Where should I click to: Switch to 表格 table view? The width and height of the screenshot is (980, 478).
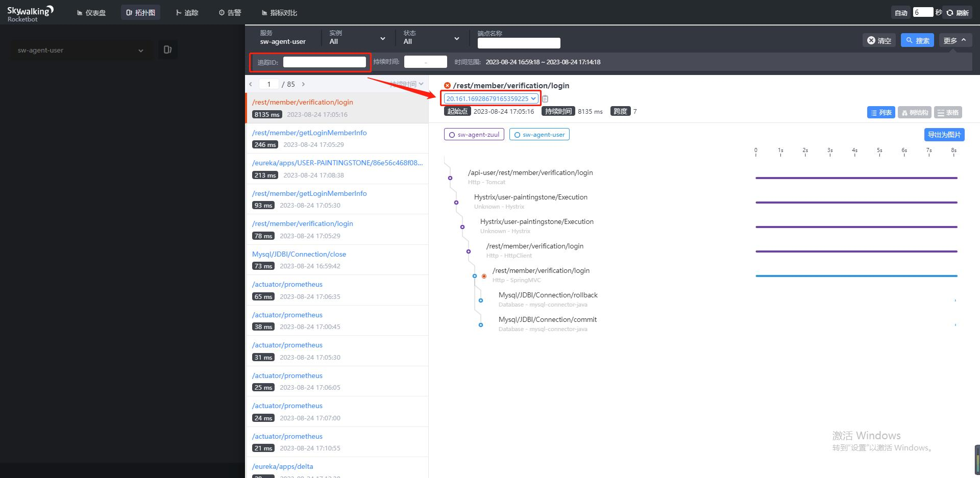click(x=948, y=113)
